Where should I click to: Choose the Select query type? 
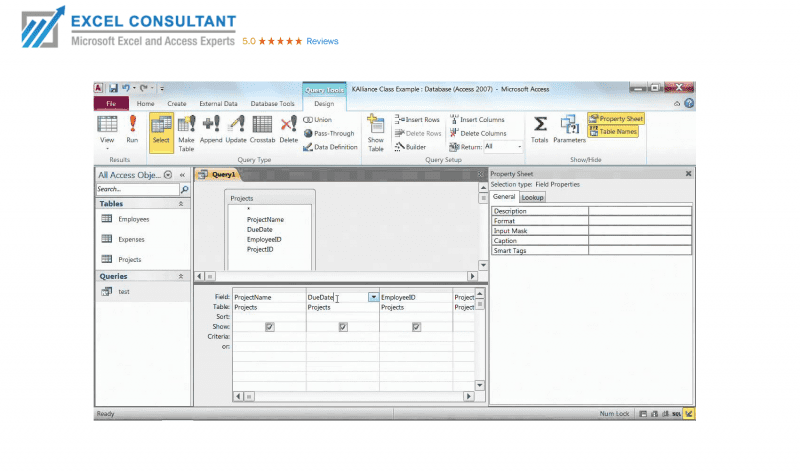[161, 132]
